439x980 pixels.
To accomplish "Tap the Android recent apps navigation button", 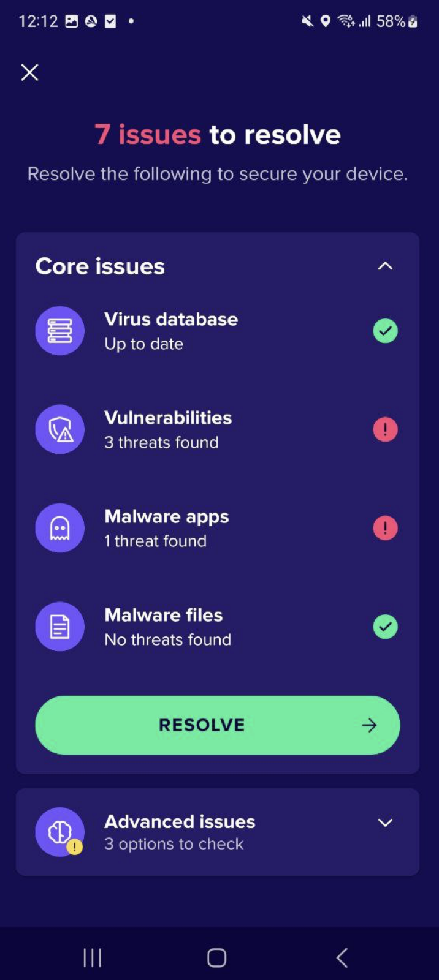I will tap(93, 957).
